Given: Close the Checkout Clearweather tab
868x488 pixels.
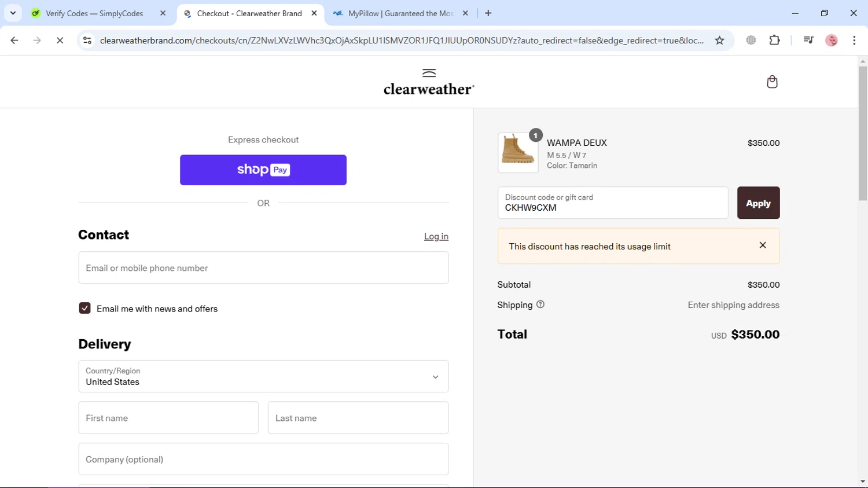Looking at the screenshot, I should click(x=314, y=13).
